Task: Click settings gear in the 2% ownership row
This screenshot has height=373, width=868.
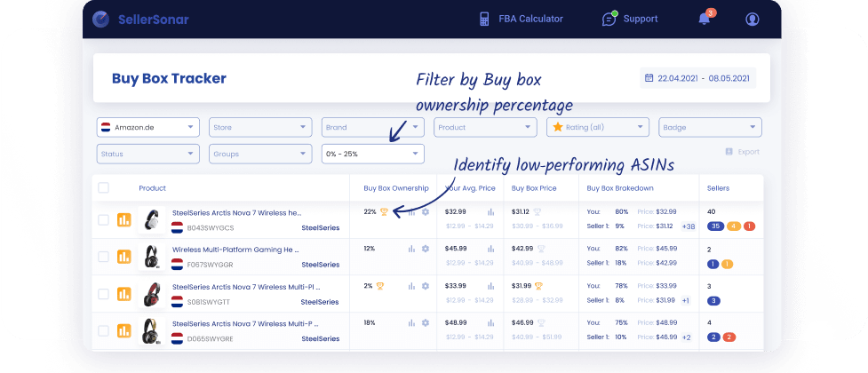Action: 426,286
